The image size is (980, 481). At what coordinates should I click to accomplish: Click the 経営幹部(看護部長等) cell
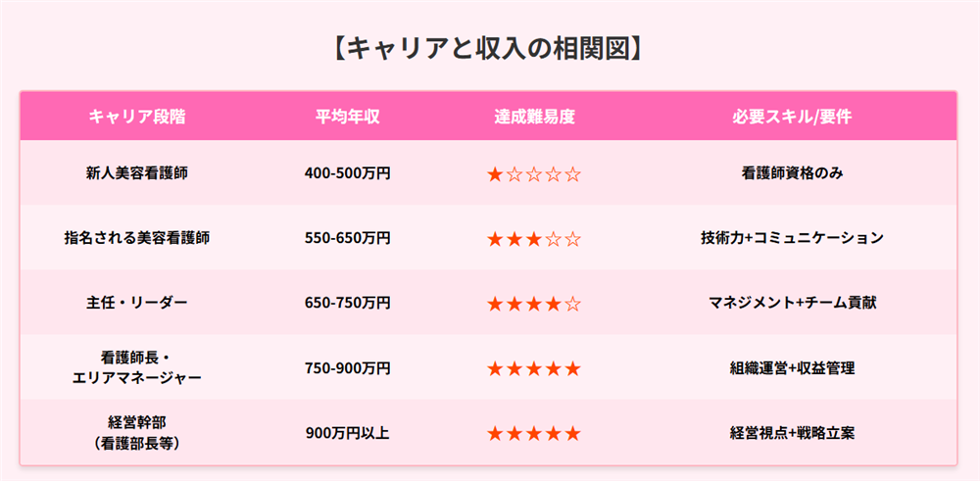(137, 432)
